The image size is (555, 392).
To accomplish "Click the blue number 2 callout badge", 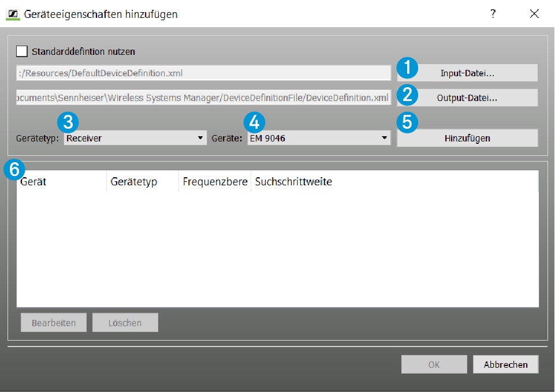I will 407,94.
